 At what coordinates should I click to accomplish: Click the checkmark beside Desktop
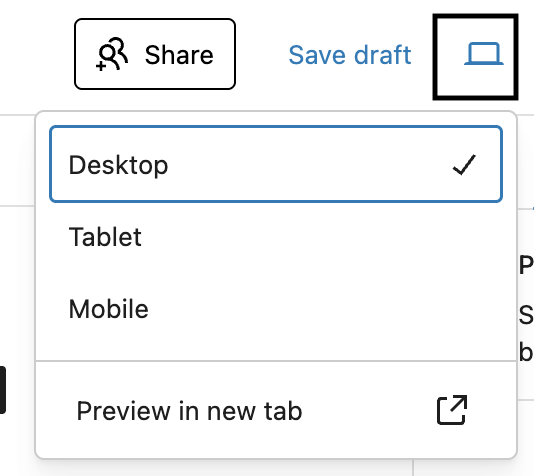464,165
